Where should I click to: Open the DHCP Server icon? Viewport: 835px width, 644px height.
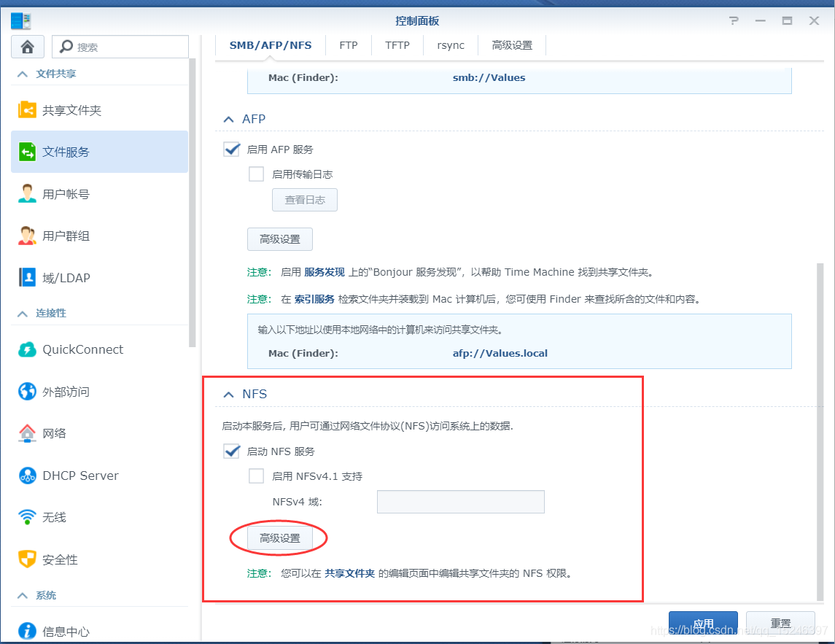click(27, 475)
